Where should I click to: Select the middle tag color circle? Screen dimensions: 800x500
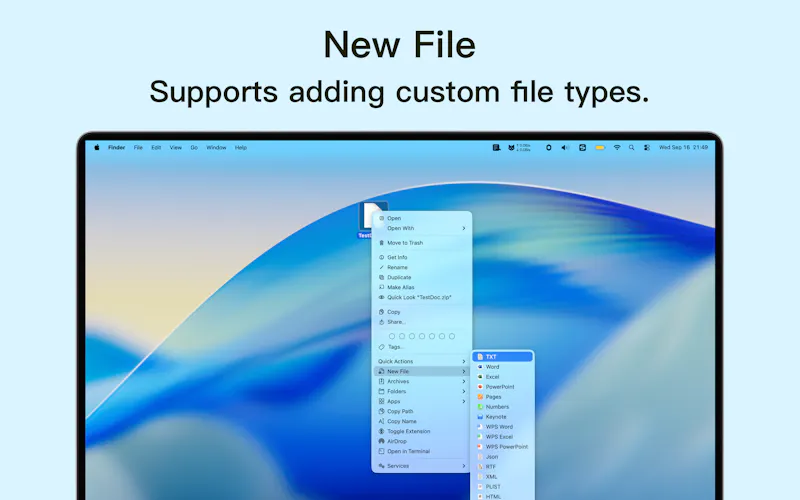(422, 336)
